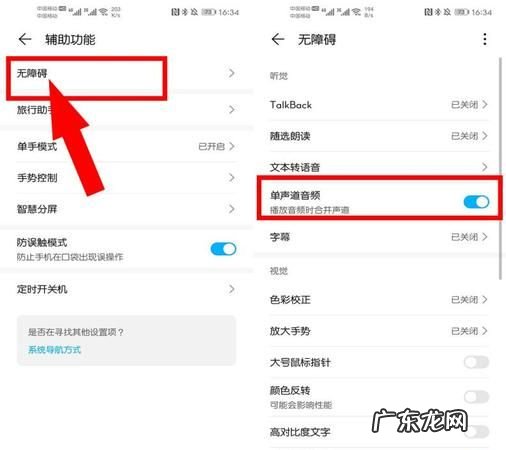Go back from 辅助功能 screen
This screenshot has height=450, width=506.
pyautogui.click(x=25, y=39)
